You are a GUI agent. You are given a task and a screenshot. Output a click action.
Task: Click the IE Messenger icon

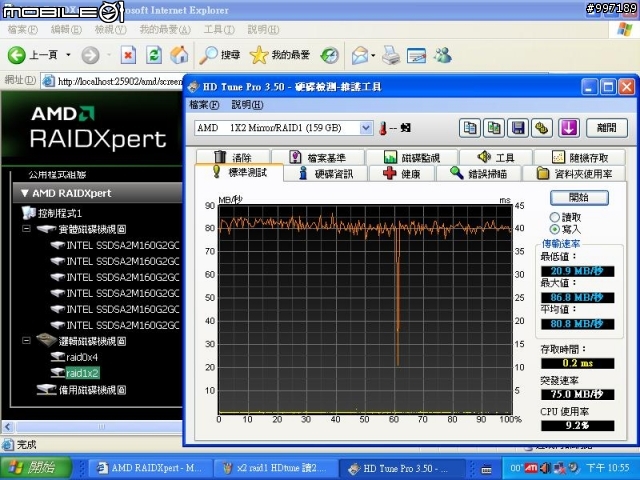[443, 55]
